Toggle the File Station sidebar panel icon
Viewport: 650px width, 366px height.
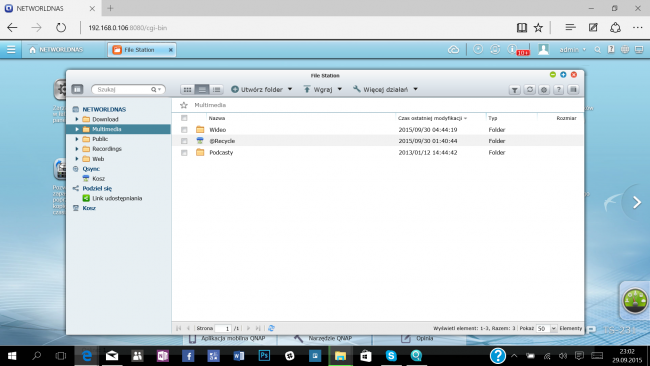(77, 89)
